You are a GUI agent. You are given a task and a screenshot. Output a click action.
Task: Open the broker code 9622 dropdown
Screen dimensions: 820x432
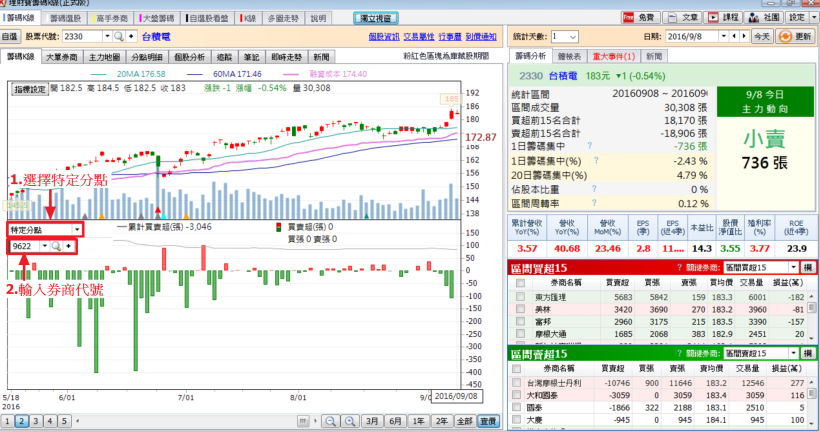(44, 246)
